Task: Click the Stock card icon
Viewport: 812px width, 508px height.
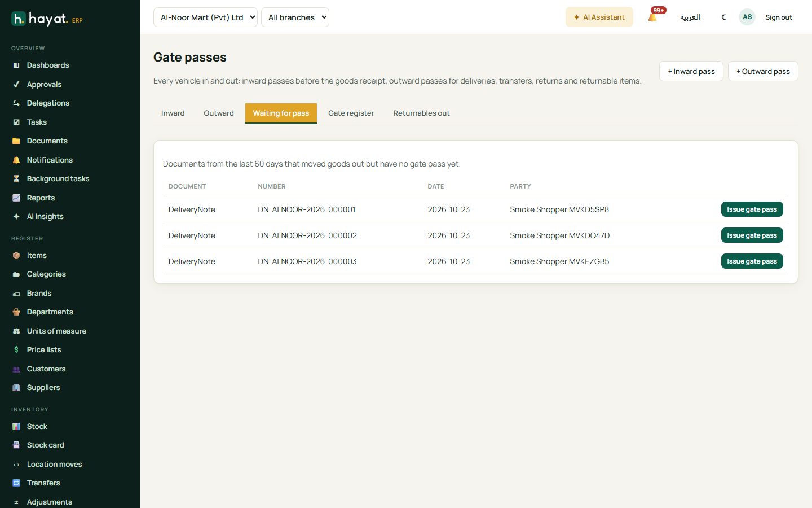Action: coord(16,445)
